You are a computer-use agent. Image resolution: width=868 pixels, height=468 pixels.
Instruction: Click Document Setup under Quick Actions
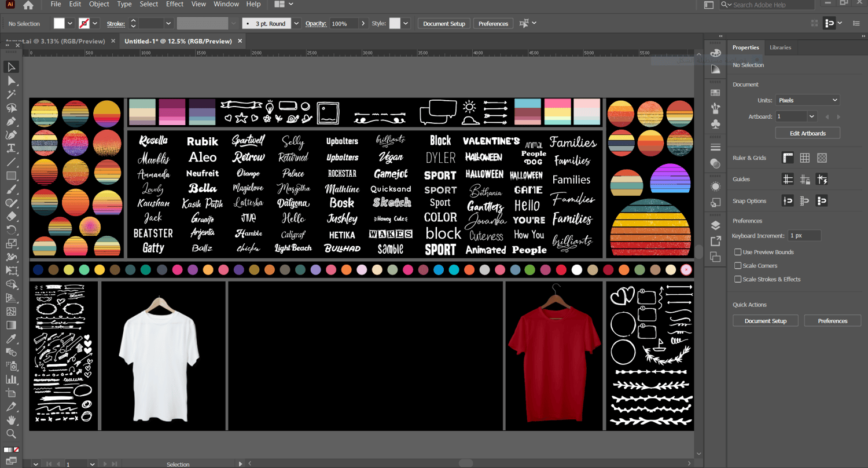click(766, 321)
